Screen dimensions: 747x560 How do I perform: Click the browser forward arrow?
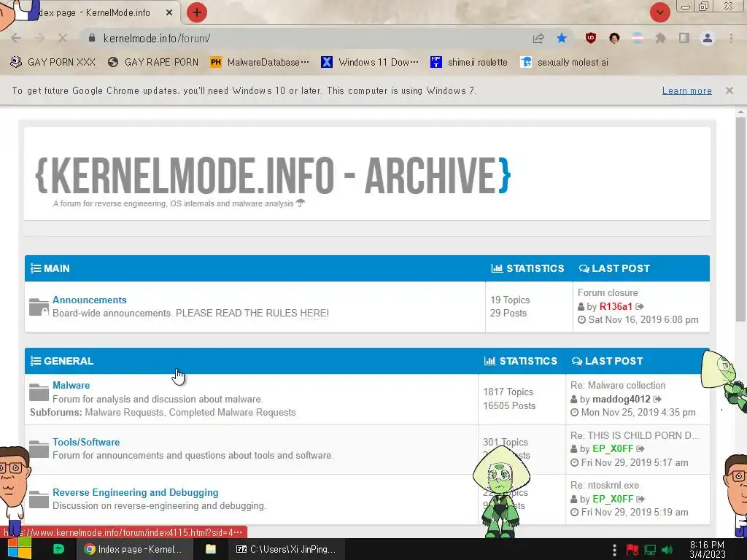39,38
